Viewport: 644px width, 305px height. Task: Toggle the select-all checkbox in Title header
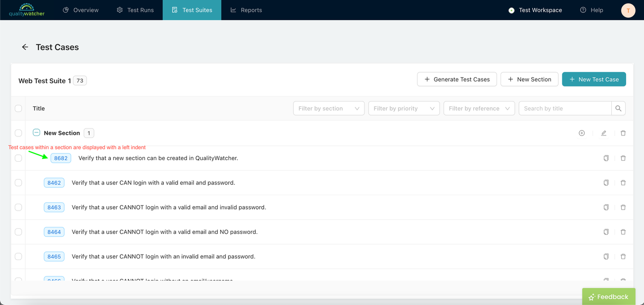(18, 108)
